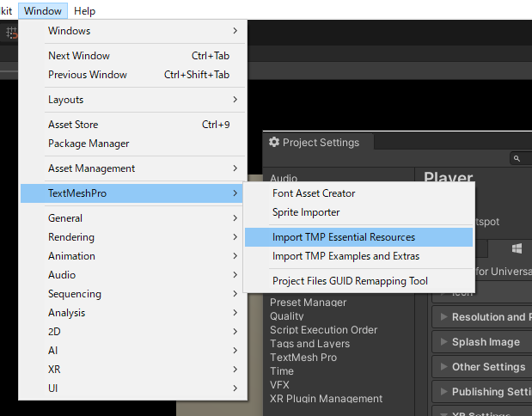This screenshot has height=416, width=532.
Task: Select TextMeshPro menu item
Action: (x=131, y=193)
